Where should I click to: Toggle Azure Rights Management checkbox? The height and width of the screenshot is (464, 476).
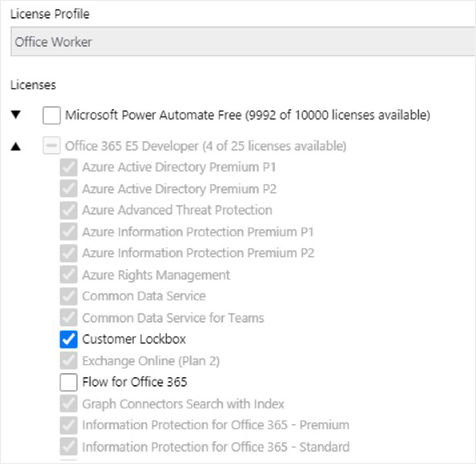point(68,274)
